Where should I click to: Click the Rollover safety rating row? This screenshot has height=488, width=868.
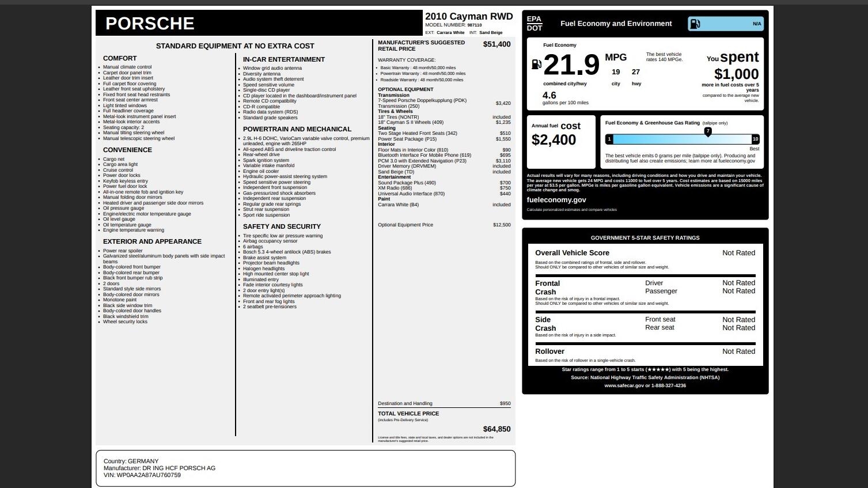click(645, 351)
